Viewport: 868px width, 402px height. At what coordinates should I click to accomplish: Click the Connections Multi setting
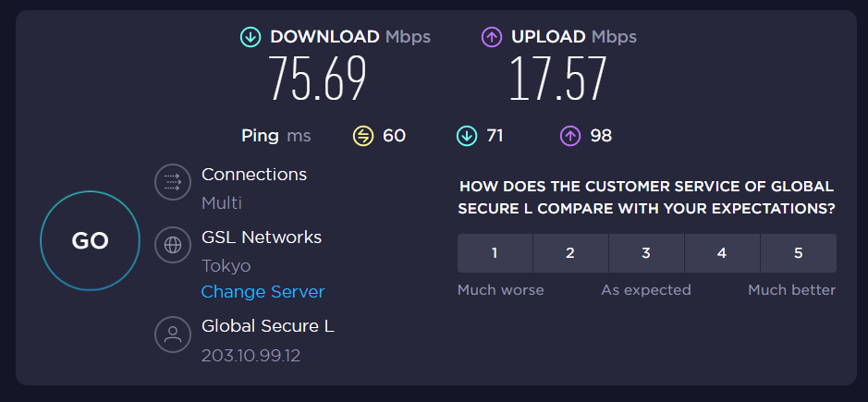coord(222,202)
